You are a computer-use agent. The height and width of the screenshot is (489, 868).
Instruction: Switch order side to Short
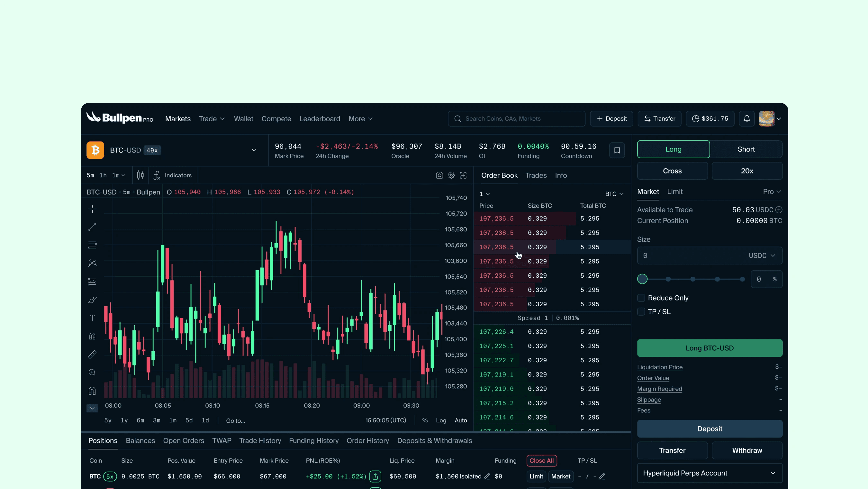coord(746,149)
